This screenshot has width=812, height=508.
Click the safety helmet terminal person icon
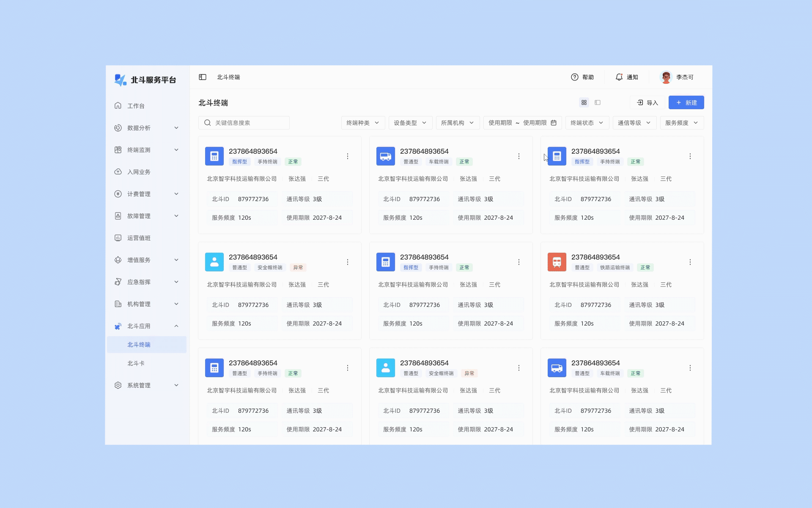pyautogui.click(x=214, y=262)
